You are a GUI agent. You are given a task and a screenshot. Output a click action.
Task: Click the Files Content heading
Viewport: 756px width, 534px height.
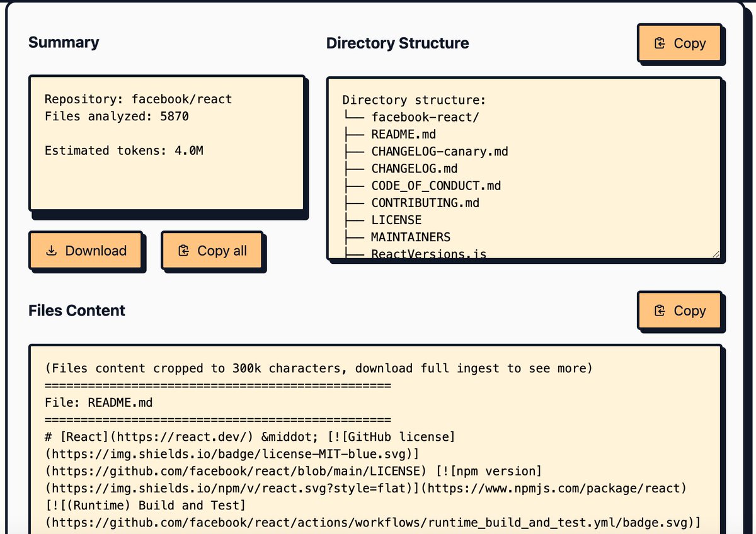click(x=77, y=310)
